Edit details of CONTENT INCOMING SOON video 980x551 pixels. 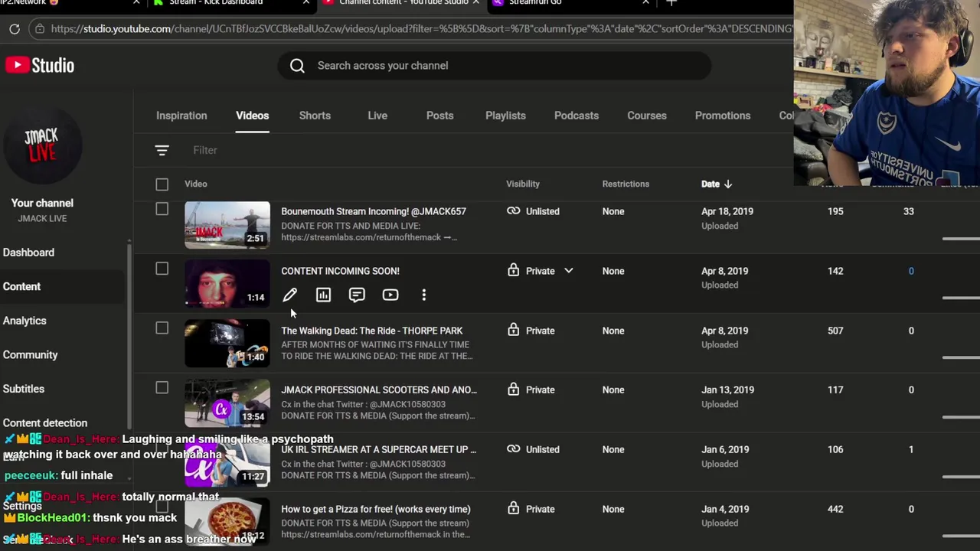tap(290, 295)
